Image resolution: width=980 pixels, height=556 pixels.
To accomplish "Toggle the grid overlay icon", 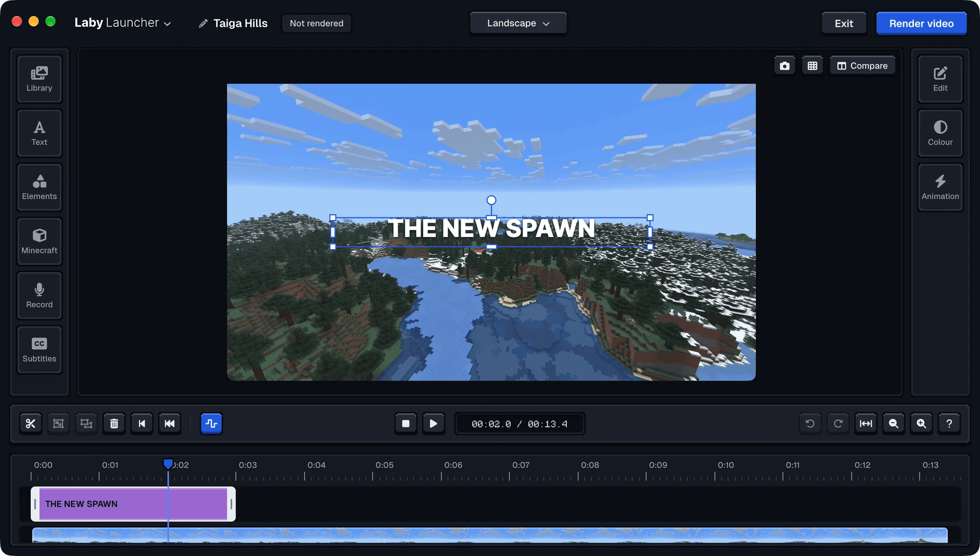I will (x=812, y=66).
